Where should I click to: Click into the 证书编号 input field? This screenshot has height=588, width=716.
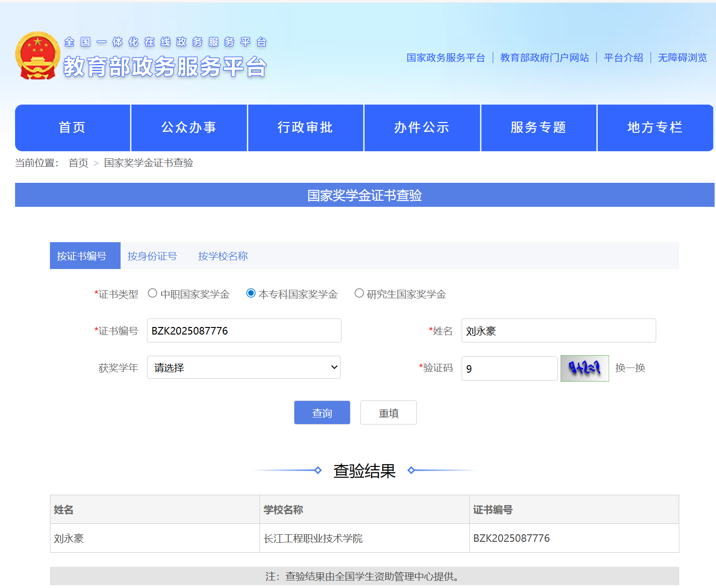[244, 331]
